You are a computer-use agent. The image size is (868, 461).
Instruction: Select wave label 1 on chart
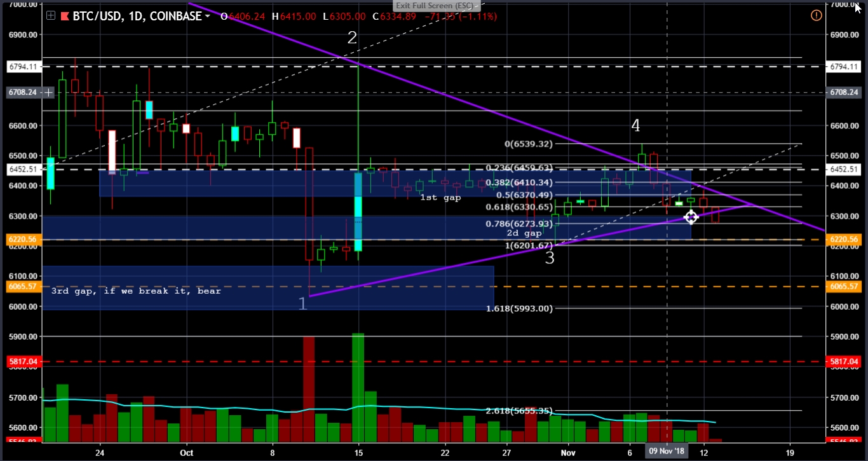click(x=302, y=304)
